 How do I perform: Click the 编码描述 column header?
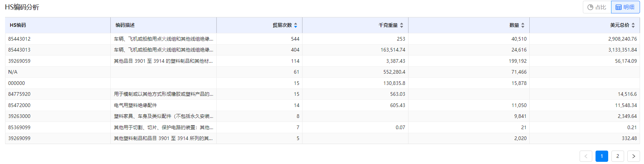[125, 25]
